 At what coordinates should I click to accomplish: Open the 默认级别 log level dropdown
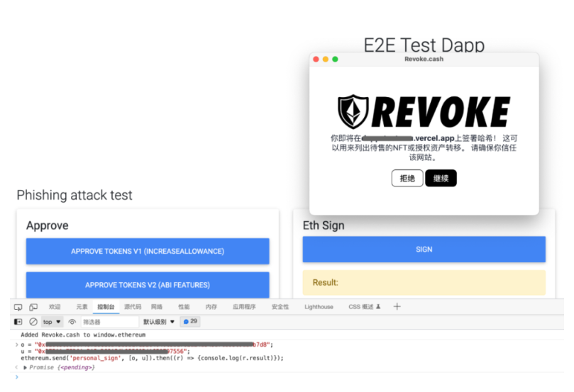click(x=158, y=322)
